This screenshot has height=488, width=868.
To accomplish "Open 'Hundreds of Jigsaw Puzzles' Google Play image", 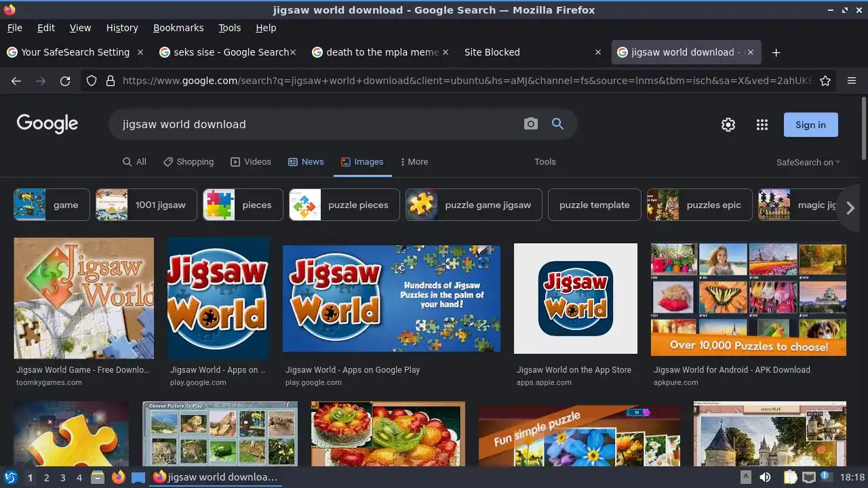I will [x=391, y=298].
